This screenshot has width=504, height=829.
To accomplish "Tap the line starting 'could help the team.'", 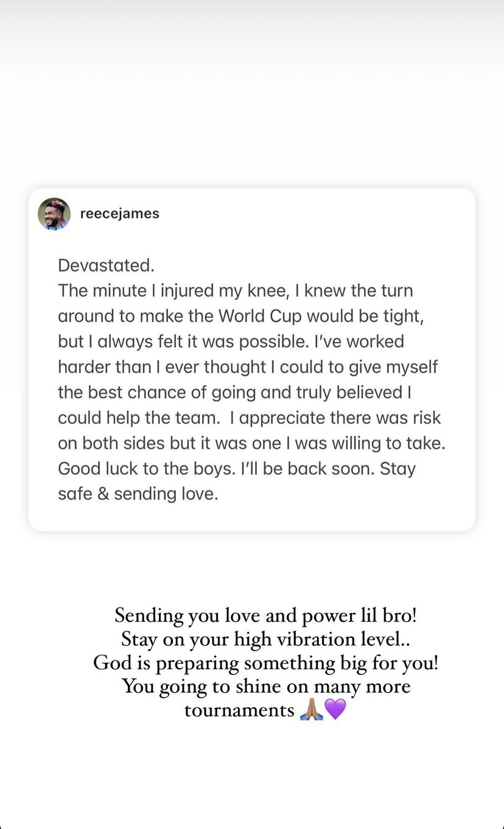I will click(x=250, y=418).
